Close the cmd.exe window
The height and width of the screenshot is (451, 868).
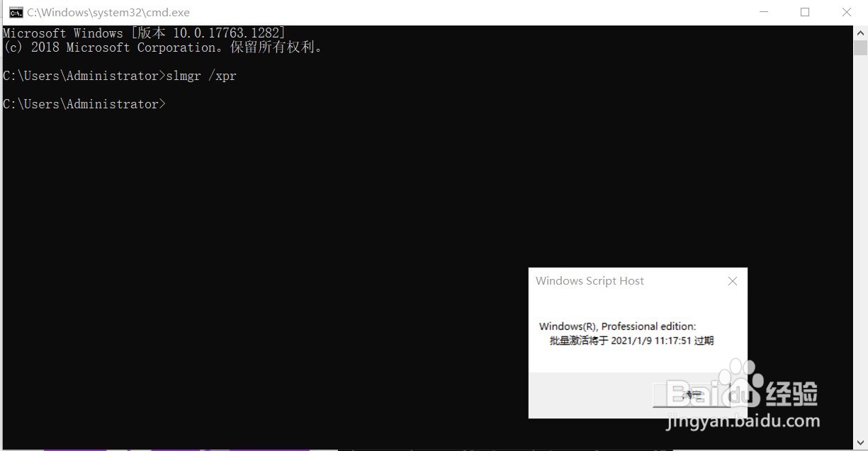[846, 12]
